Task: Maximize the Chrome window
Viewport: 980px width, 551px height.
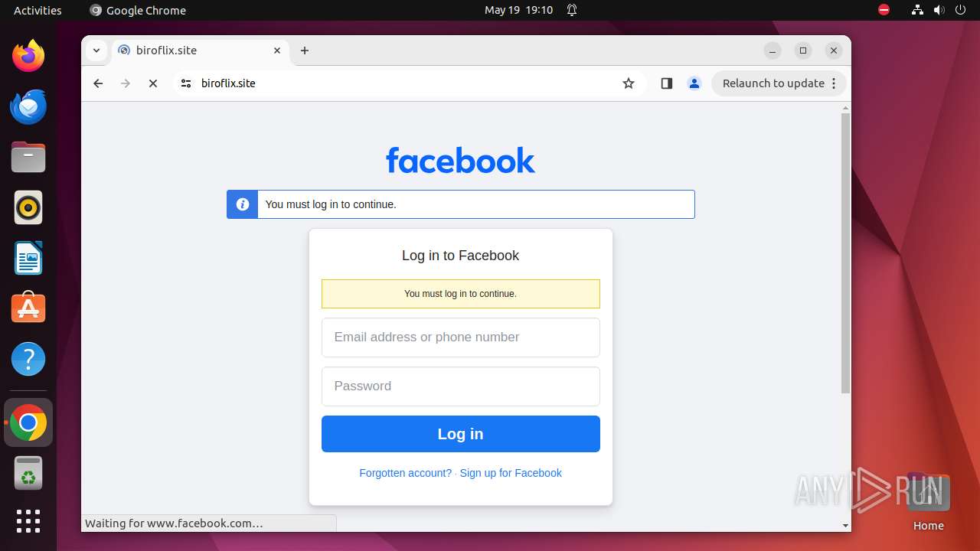Action: [x=803, y=51]
